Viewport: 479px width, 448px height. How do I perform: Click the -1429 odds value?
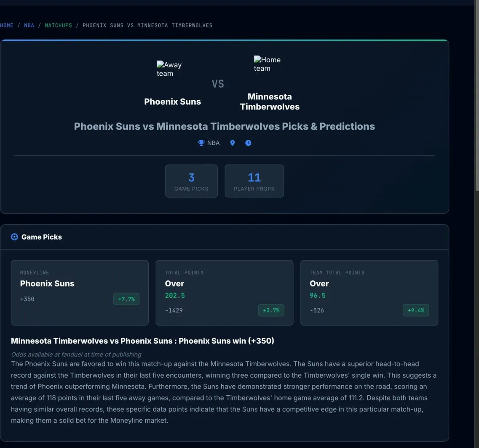(174, 310)
